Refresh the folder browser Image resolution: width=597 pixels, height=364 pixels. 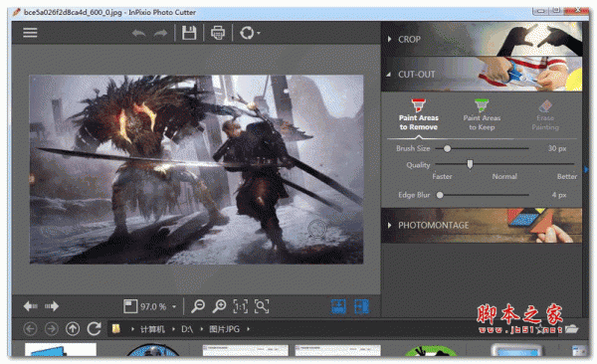coord(95,328)
